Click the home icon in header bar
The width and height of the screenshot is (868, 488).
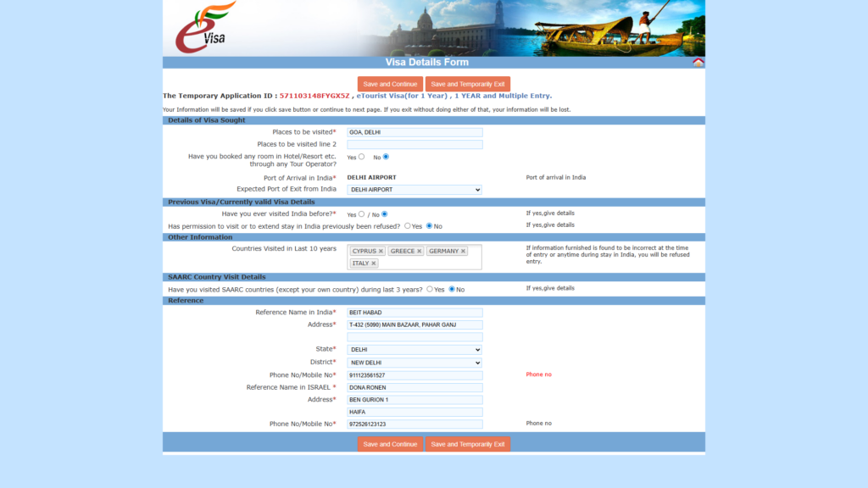pos(698,63)
